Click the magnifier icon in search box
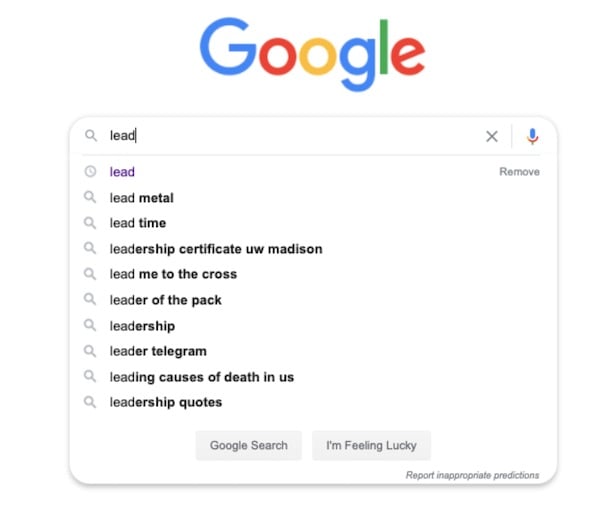The image size is (600, 505). [x=91, y=135]
